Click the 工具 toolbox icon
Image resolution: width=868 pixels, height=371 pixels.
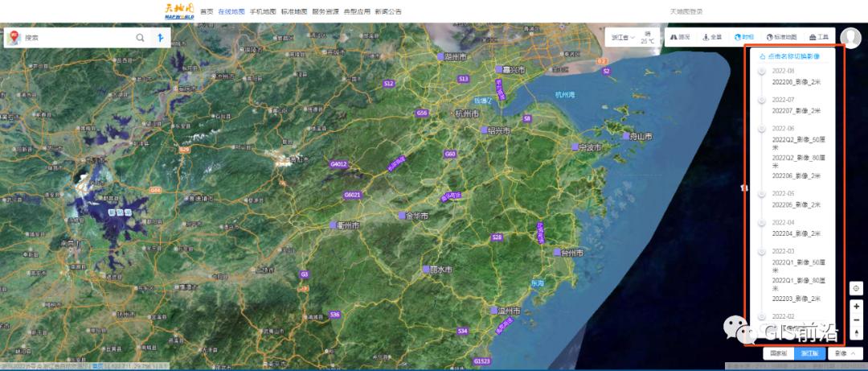[813, 37]
